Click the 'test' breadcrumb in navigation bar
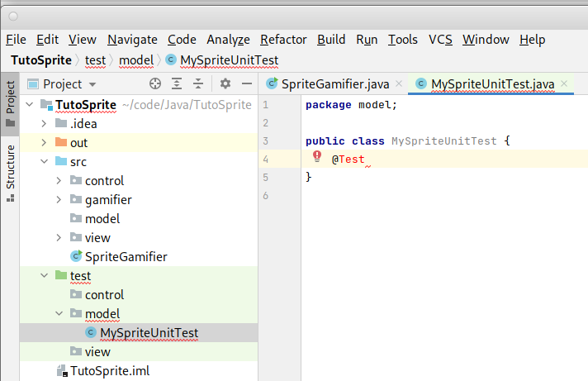Viewport: 588px width, 381px height. coord(95,60)
